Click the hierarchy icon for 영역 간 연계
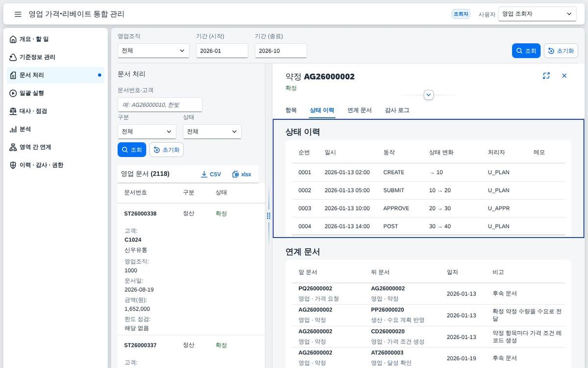588x368 pixels. tap(13, 147)
